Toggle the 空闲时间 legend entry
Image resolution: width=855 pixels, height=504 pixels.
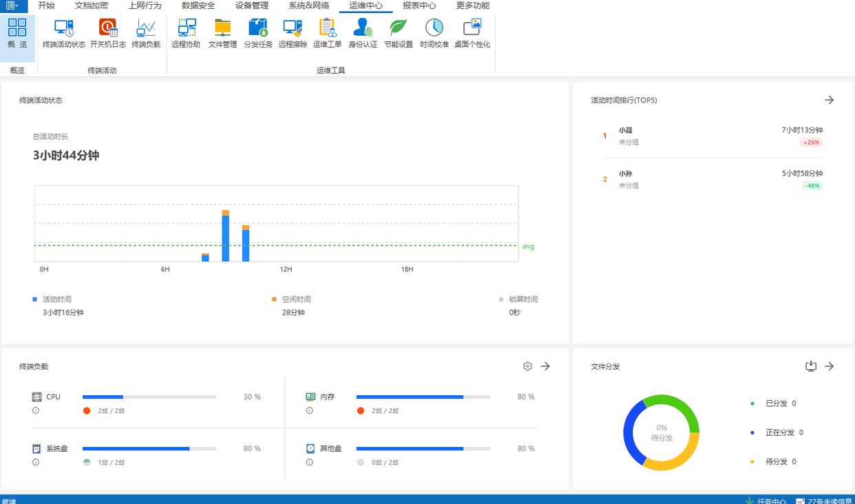296,300
